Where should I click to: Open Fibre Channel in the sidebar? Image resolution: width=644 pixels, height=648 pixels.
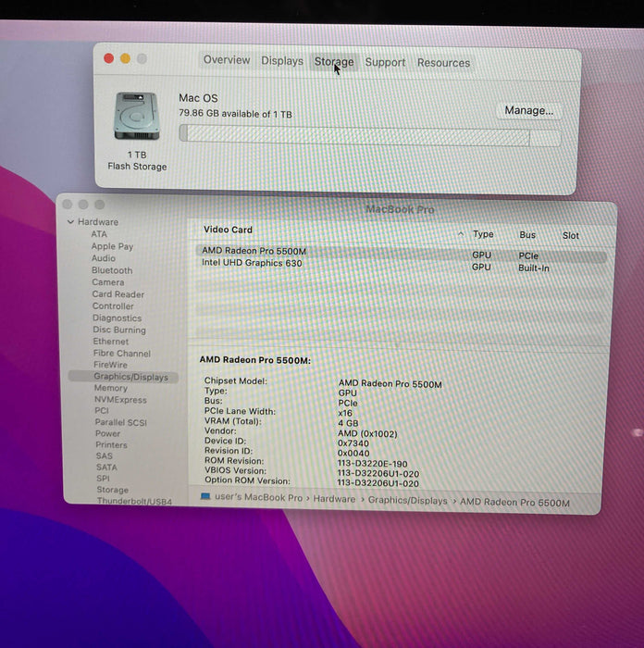coord(122,354)
